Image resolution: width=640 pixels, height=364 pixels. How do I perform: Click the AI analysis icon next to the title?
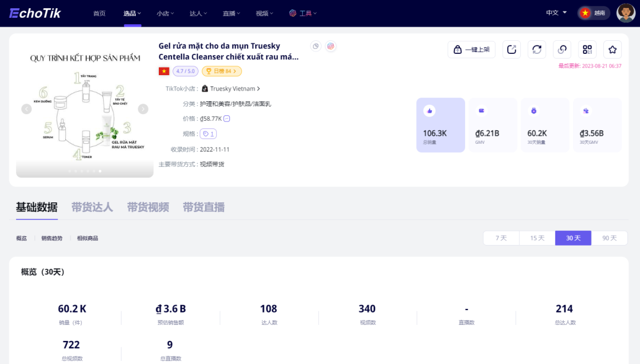[330, 46]
